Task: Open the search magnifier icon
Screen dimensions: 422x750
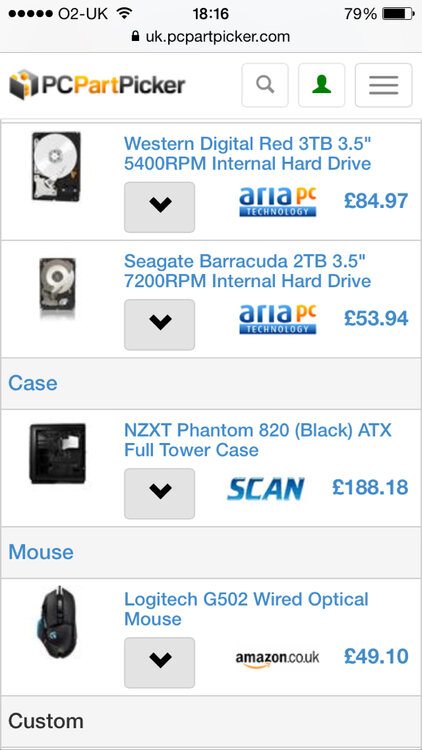Action: [265, 85]
